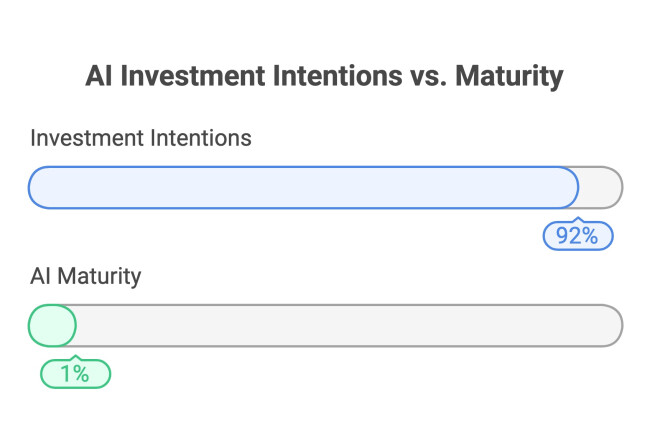650x443 pixels.
Task: Click the "AI Maturity" bar label
Action: point(86,276)
